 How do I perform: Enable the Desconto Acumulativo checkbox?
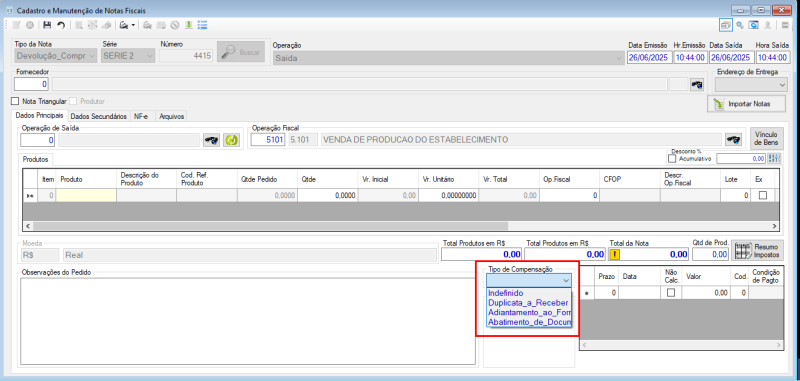[672, 159]
